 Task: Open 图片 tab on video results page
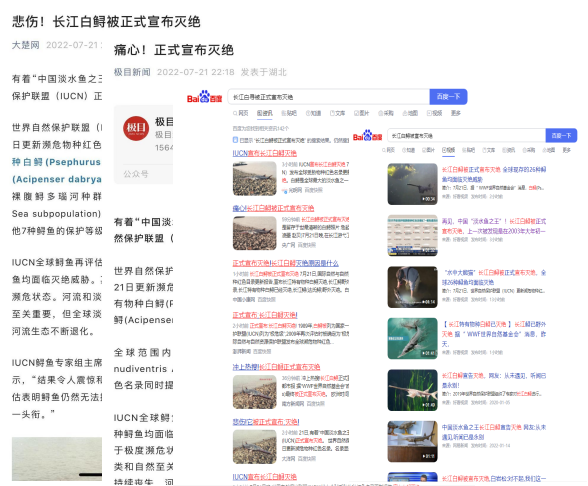click(428, 150)
